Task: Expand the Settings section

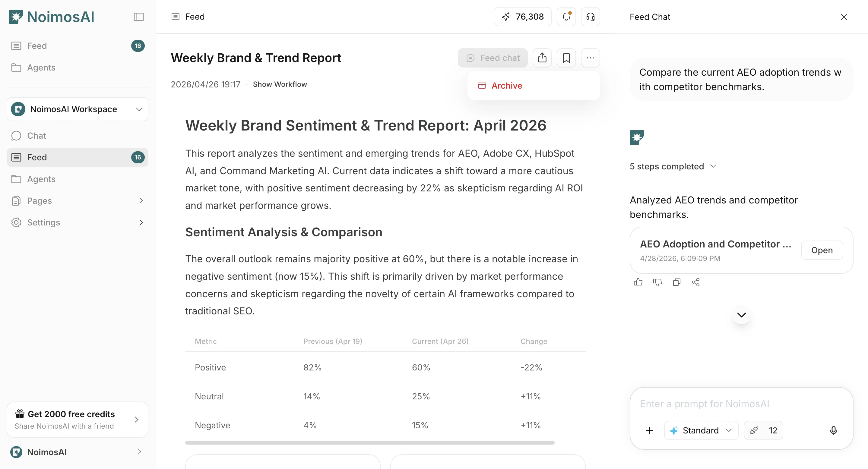Action: point(78,222)
